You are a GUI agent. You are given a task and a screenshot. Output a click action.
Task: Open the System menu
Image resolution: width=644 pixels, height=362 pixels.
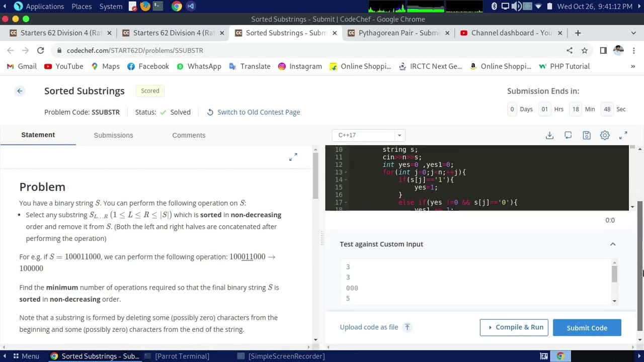pyautogui.click(x=111, y=7)
